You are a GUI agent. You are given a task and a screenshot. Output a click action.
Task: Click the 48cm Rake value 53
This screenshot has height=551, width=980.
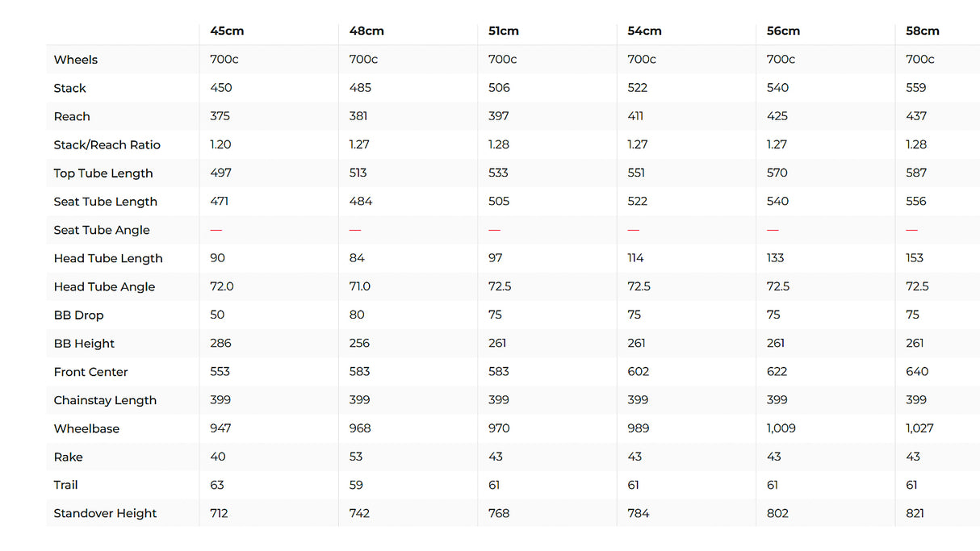(357, 457)
